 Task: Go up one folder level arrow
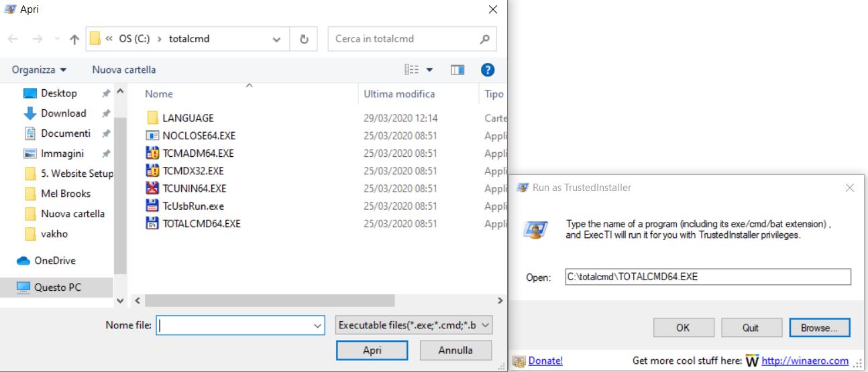pyautogui.click(x=74, y=40)
